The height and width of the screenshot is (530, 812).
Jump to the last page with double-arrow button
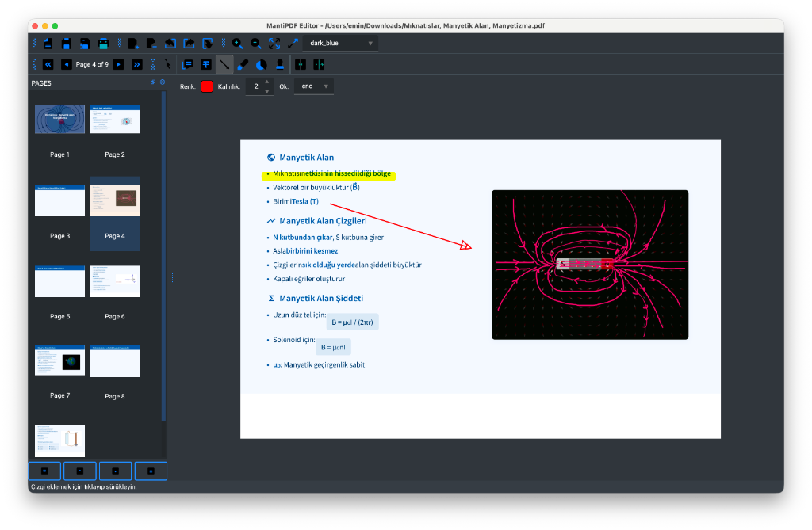[137, 64]
